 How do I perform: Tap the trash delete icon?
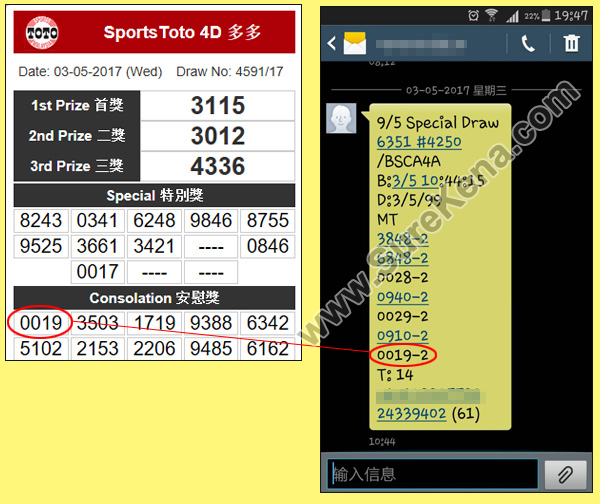pyautogui.click(x=571, y=43)
